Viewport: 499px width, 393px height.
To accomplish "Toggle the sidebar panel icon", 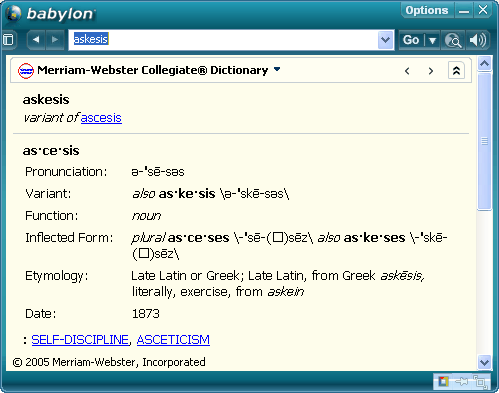I will (8, 40).
